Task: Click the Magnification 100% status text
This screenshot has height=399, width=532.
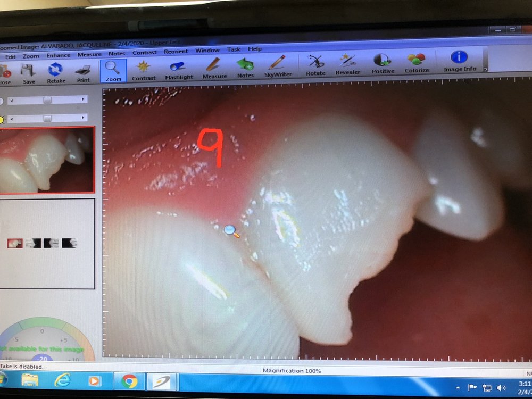Action: 292,371
